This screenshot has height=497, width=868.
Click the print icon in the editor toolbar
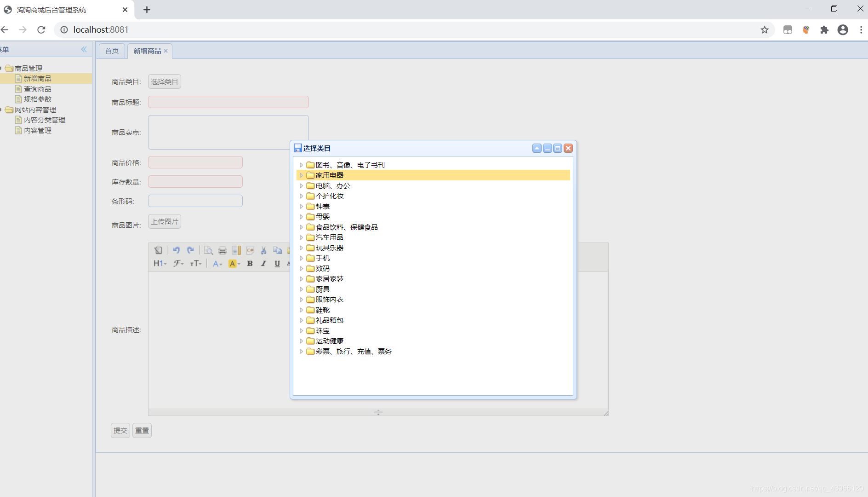223,250
